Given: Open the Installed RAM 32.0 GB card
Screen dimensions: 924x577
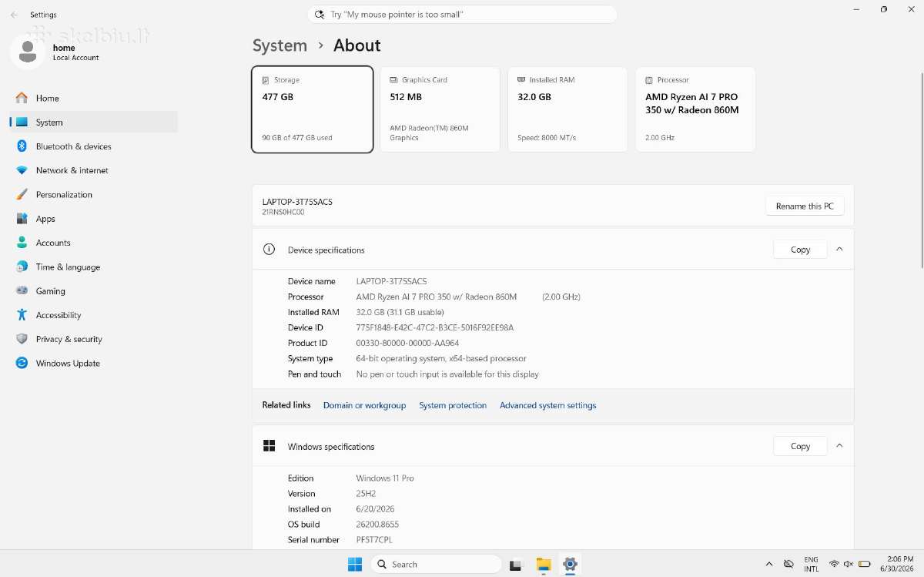Looking at the screenshot, I should [567, 109].
